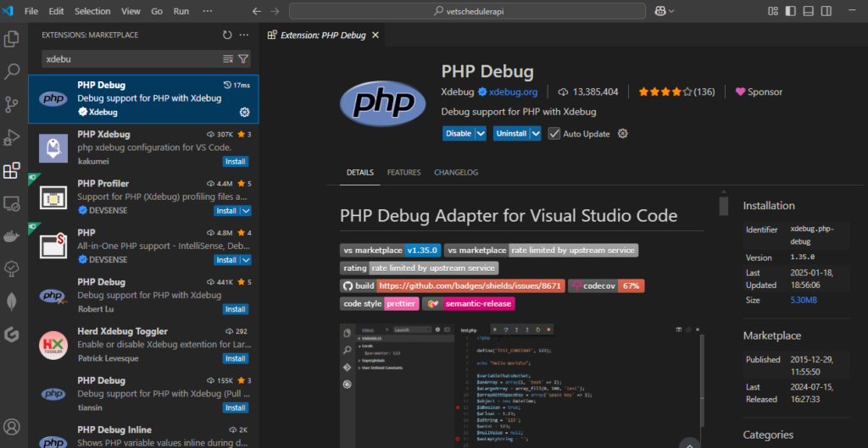Image resolution: width=868 pixels, height=448 pixels.
Task: Open the Run menu
Action: click(x=181, y=11)
